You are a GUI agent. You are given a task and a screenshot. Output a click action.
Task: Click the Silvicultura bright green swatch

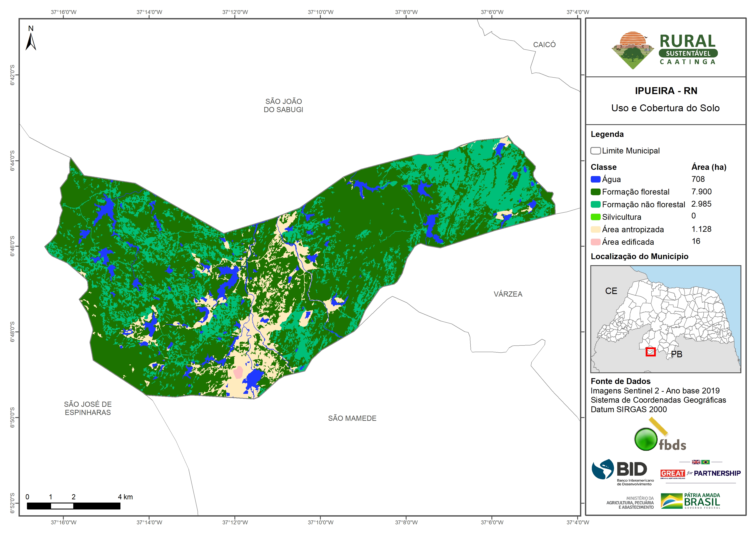click(x=595, y=217)
